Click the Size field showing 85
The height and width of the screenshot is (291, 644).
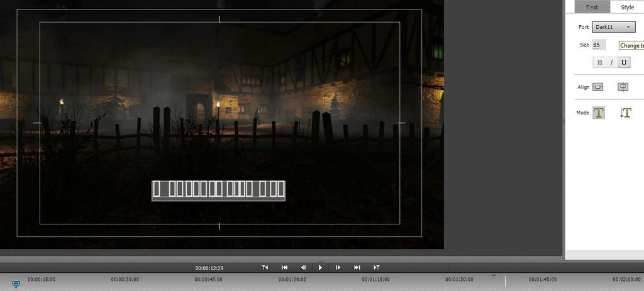[599, 45]
